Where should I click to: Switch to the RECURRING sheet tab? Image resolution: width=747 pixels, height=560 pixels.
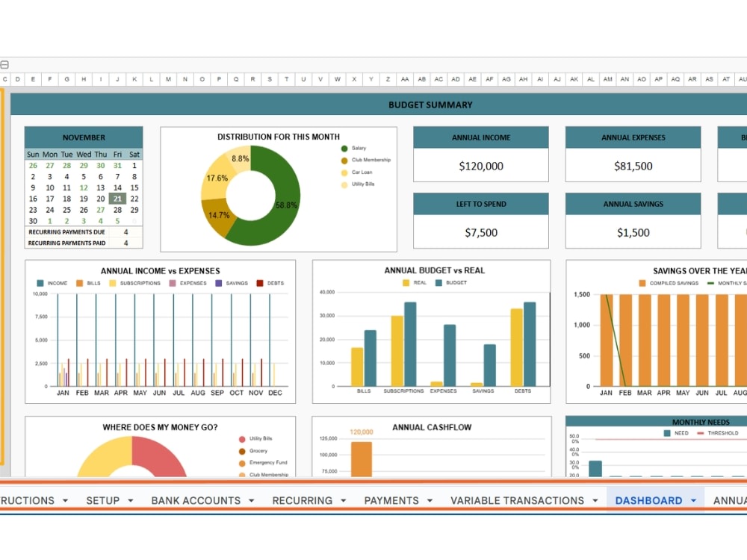(303, 500)
